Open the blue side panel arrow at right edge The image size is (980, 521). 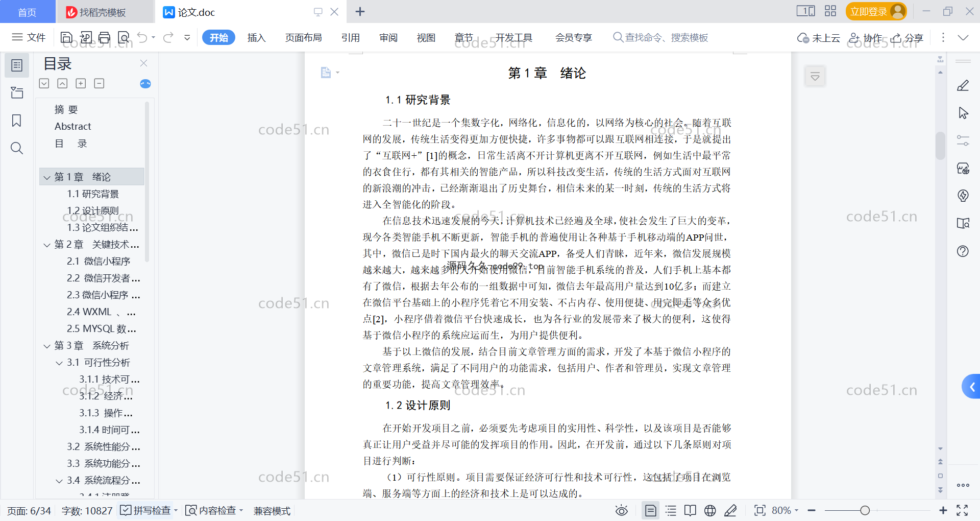[971, 387]
